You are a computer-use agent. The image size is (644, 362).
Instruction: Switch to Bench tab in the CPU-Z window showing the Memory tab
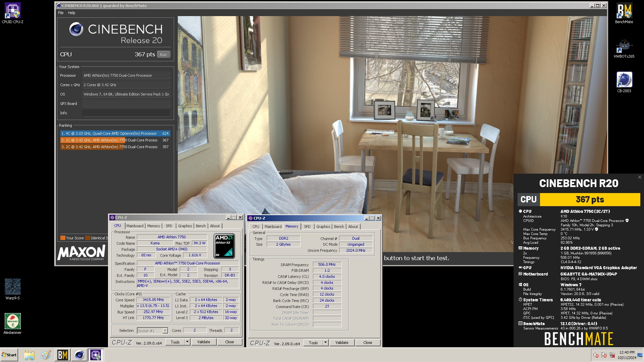[x=339, y=227]
